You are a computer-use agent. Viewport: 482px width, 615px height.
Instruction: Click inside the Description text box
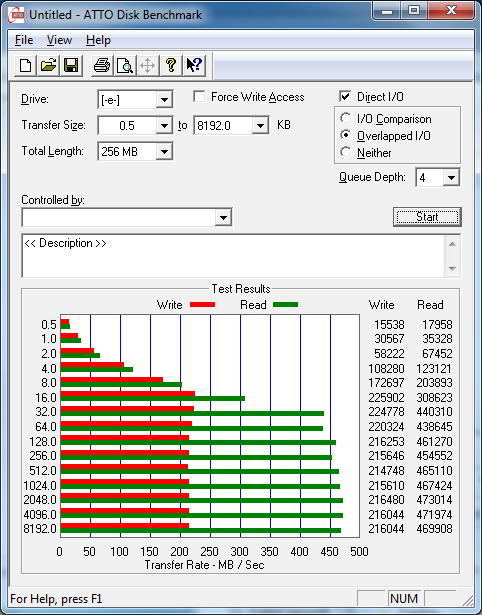[x=233, y=256]
